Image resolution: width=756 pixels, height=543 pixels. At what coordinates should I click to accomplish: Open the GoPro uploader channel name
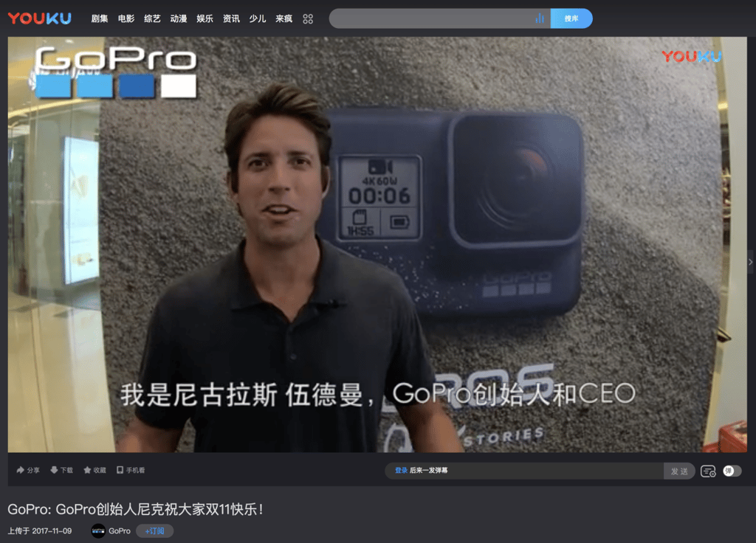120,531
